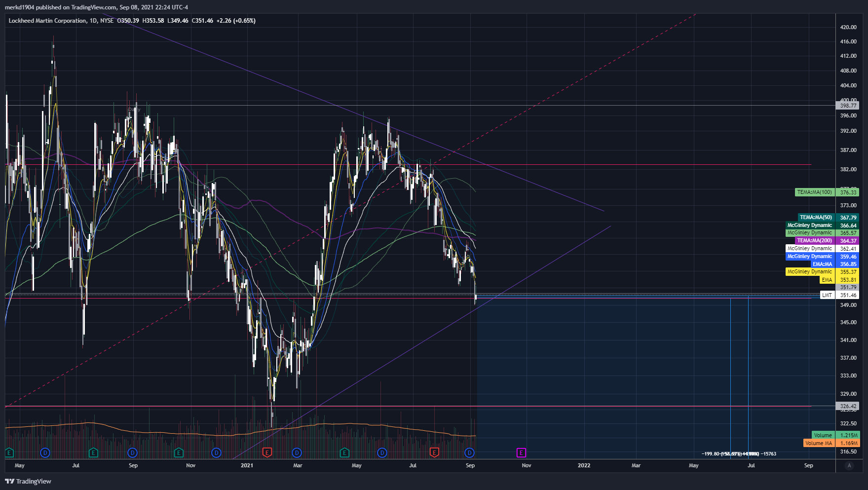Select the blue EMA:MA 356.85 label
The image size is (868, 490).
pos(823,264)
